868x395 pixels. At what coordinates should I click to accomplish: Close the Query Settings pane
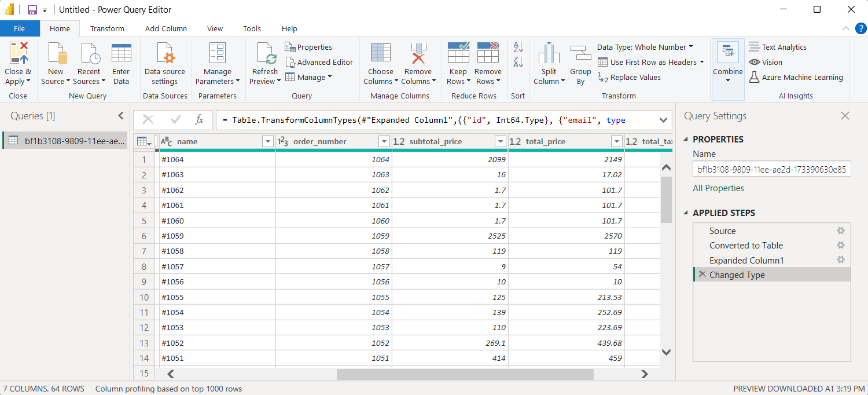pos(845,116)
